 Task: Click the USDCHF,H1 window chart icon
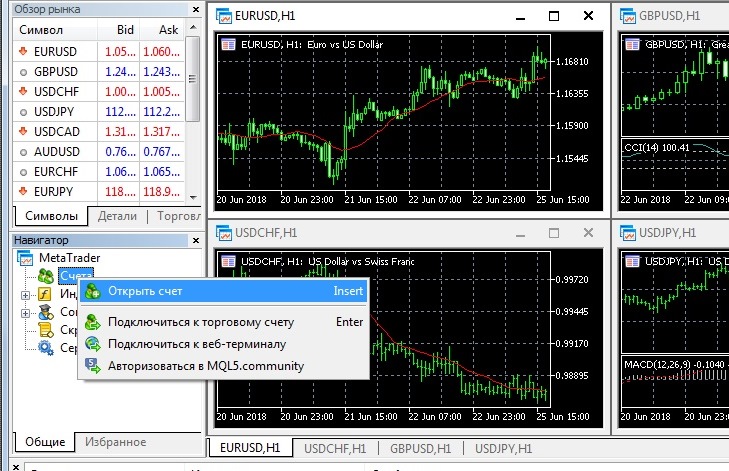tap(224, 233)
